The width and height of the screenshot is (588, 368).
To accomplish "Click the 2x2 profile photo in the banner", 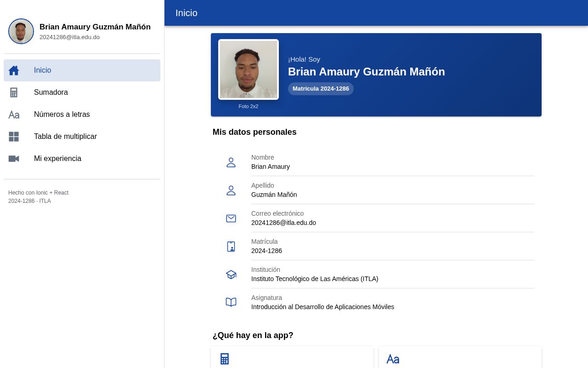I will (249, 69).
